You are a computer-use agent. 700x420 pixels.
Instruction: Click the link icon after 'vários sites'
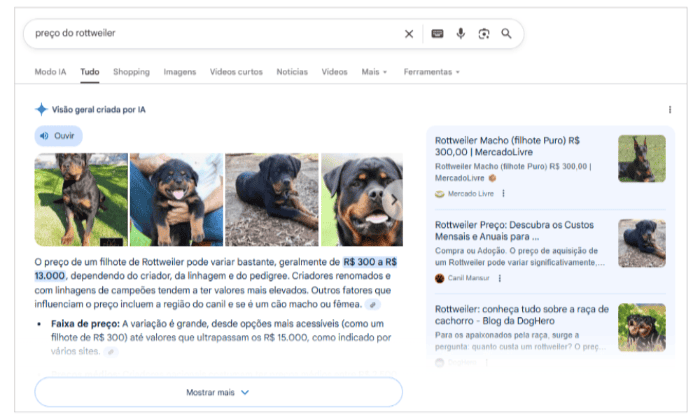tap(111, 352)
